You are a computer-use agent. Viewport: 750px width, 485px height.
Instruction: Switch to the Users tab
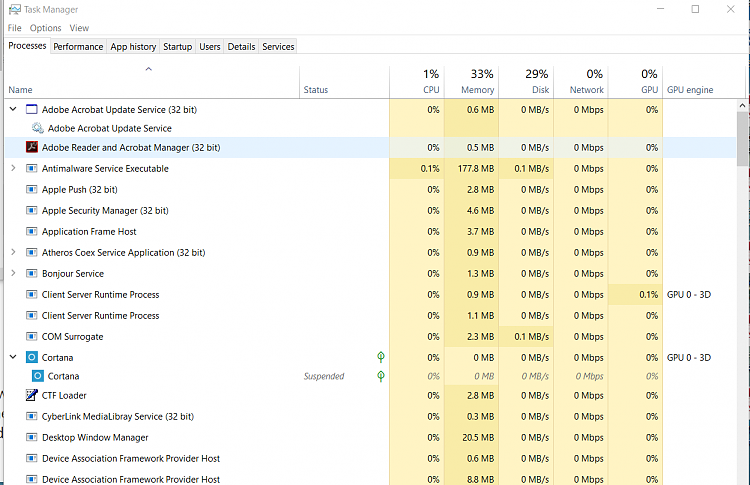point(210,46)
